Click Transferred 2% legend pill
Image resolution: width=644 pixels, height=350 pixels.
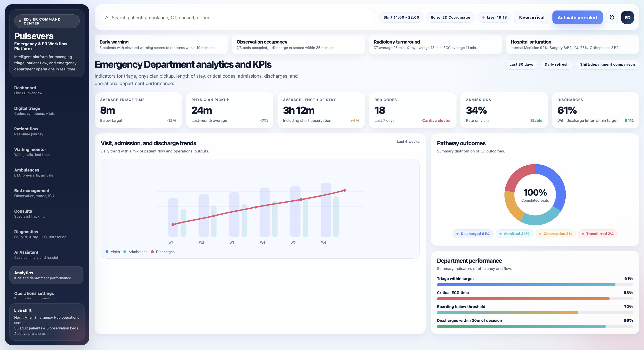tap(598, 234)
